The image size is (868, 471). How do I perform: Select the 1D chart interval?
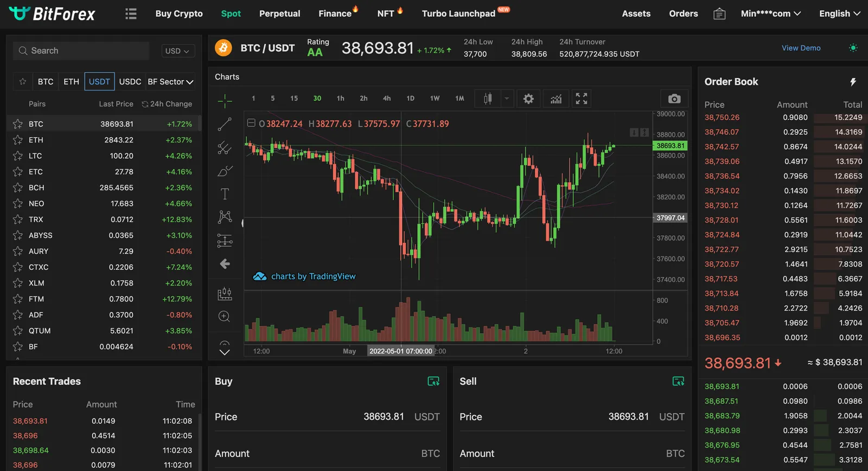click(x=411, y=99)
